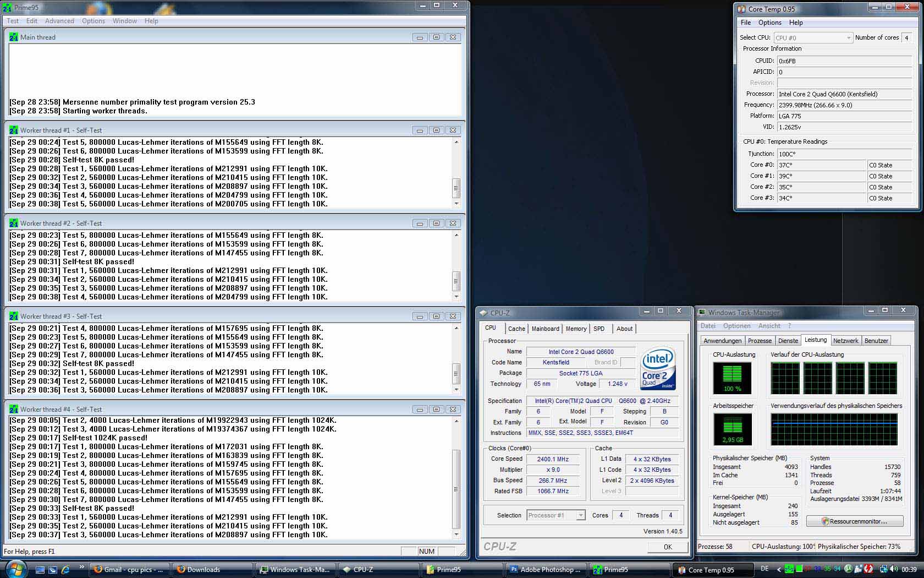Open the Test menu in Prime95
Image resolution: width=924 pixels, height=578 pixels.
(x=13, y=21)
